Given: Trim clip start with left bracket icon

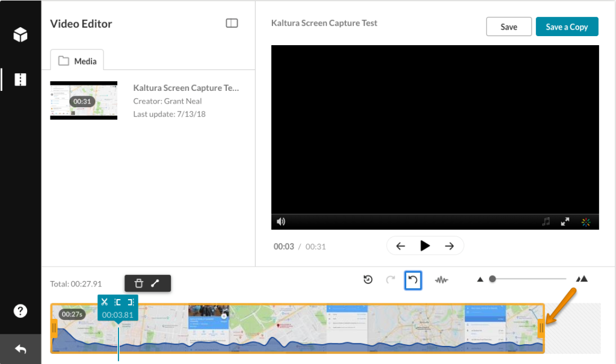Looking at the screenshot, I should 118,301.
